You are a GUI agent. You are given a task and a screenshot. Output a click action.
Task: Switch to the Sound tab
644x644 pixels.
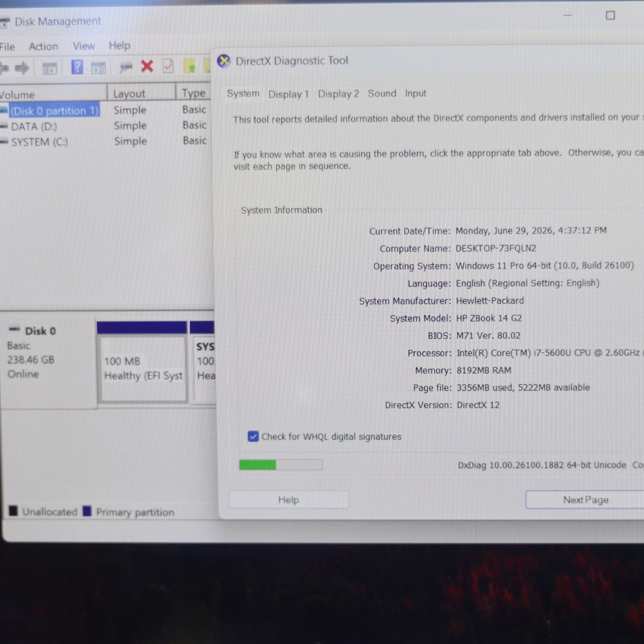(x=382, y=94)
